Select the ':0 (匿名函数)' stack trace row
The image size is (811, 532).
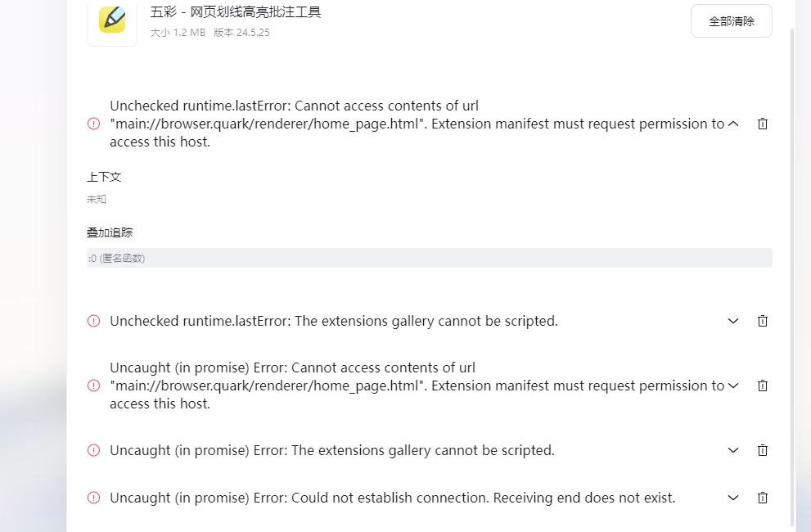430,258
